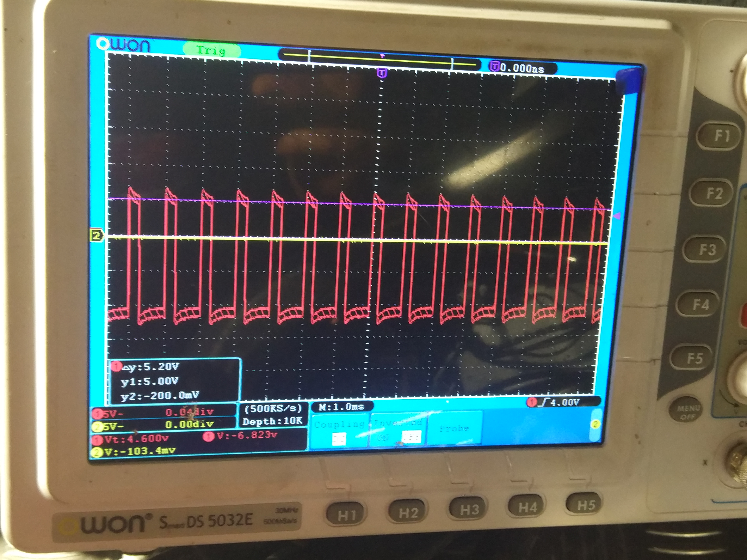Toggle Inverted to ON
The image size is (747, 560).
point(383,438)
